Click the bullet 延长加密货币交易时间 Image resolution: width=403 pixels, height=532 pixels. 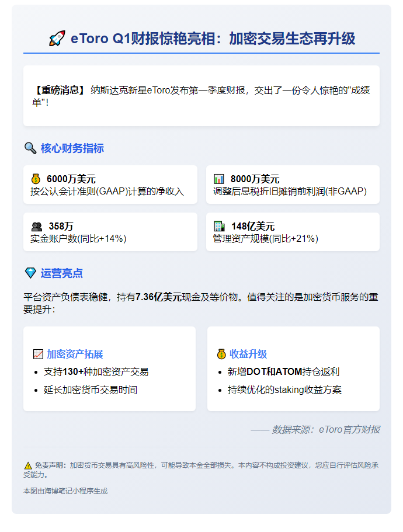coord(91,390)
